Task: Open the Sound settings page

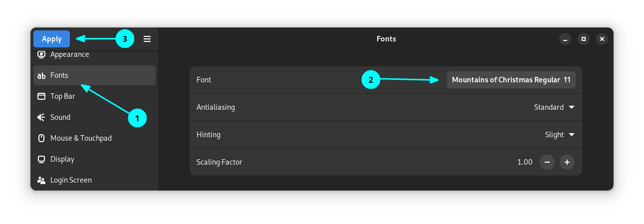Action: pyautogui.click(x=60, y=117)
